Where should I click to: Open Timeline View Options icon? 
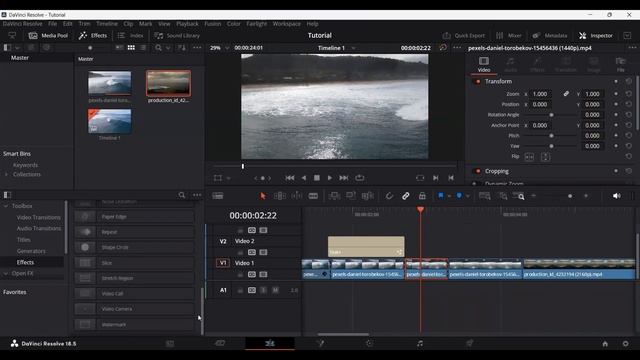[218, 196]
